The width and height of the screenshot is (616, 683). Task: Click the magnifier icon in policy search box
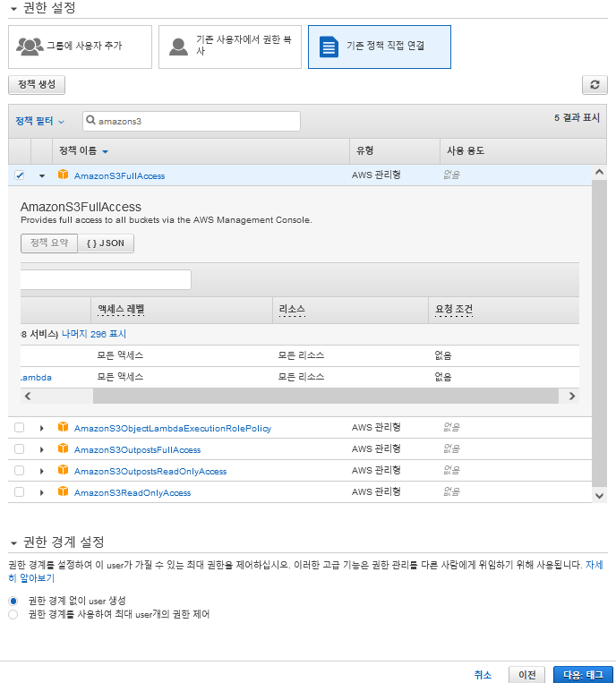point(90,120)
